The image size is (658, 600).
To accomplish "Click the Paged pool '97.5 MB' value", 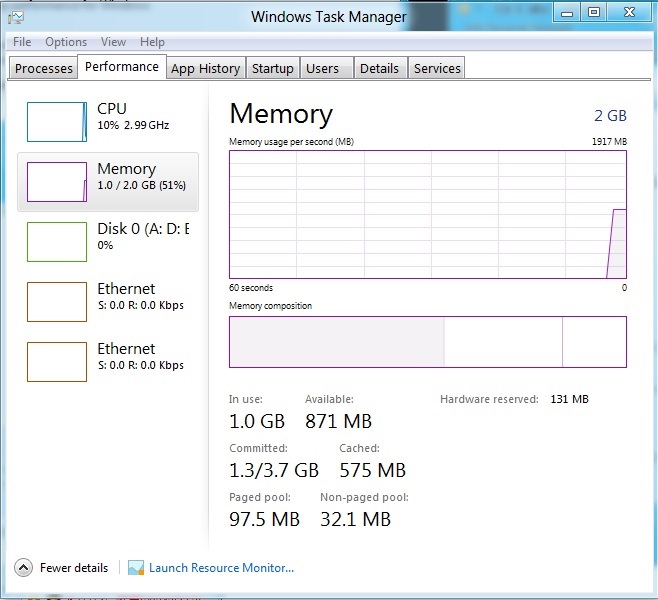I will 264,519.
